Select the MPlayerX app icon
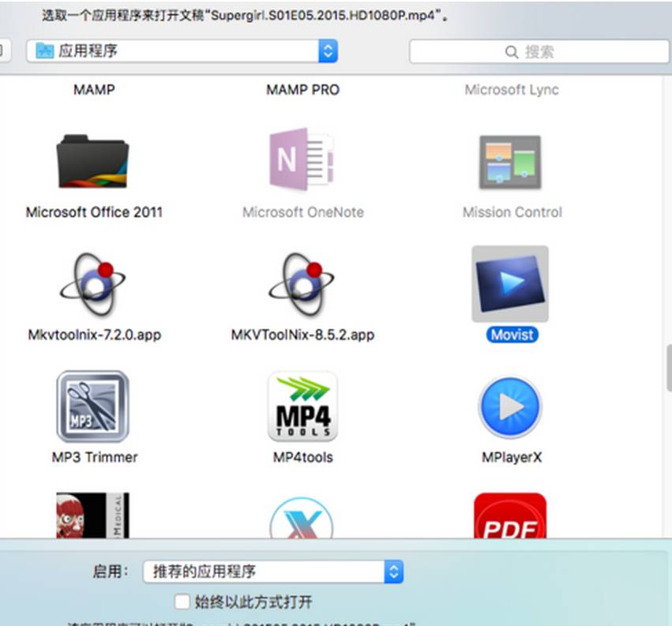Screen dimensions: 672x626 510,407
